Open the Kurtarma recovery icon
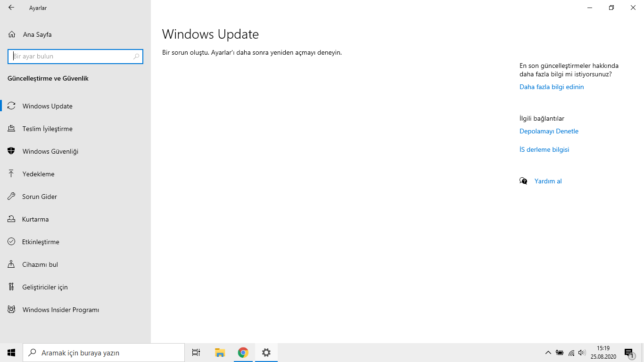This screenshot has height=362, width=644. [12, 219]
